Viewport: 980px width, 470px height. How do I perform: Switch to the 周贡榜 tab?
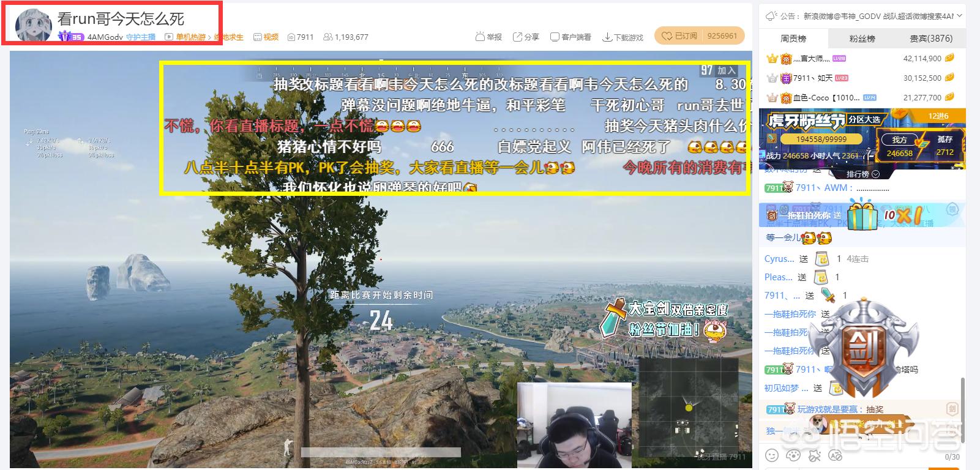(x=793, y=38)
